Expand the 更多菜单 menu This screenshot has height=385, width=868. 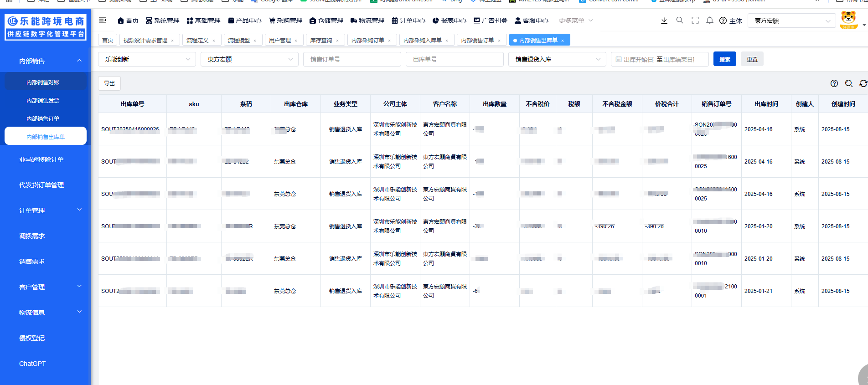575,21
